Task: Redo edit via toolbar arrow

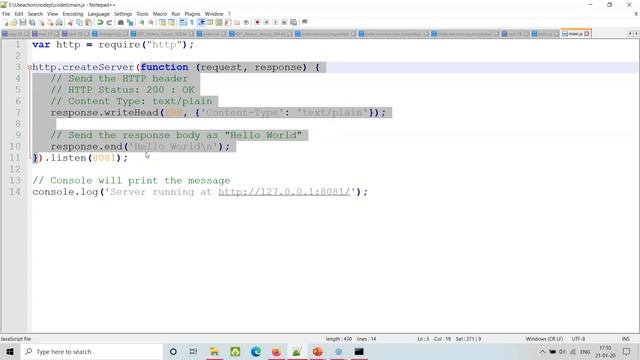Action: click(x=109, y=22)
